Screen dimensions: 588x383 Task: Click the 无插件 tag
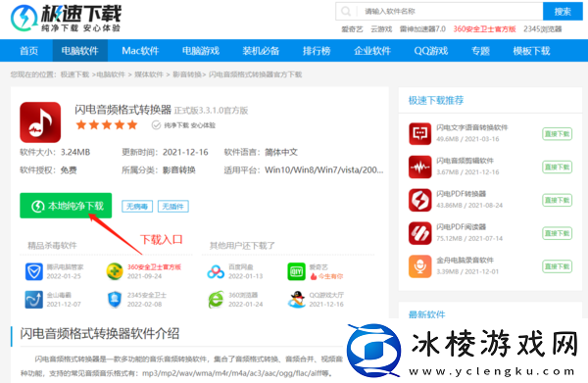coord(172,206)
